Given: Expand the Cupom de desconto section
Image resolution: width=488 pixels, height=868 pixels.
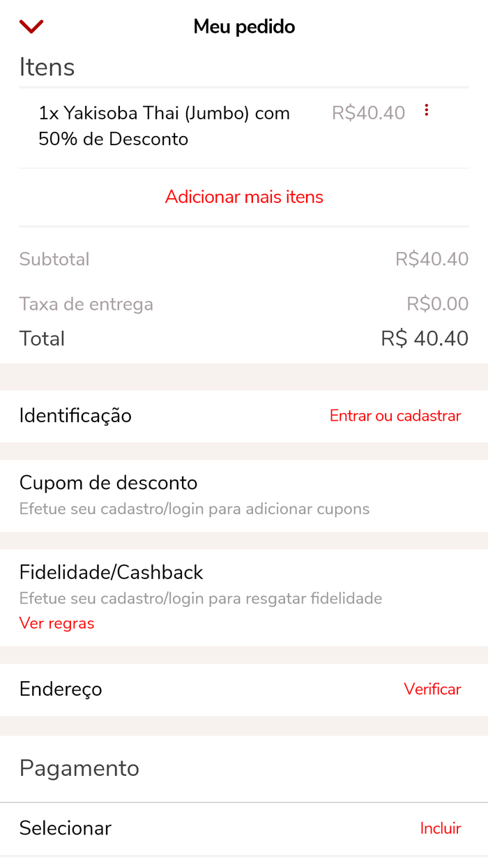Looking at the screenshot, I should point(108,483).
